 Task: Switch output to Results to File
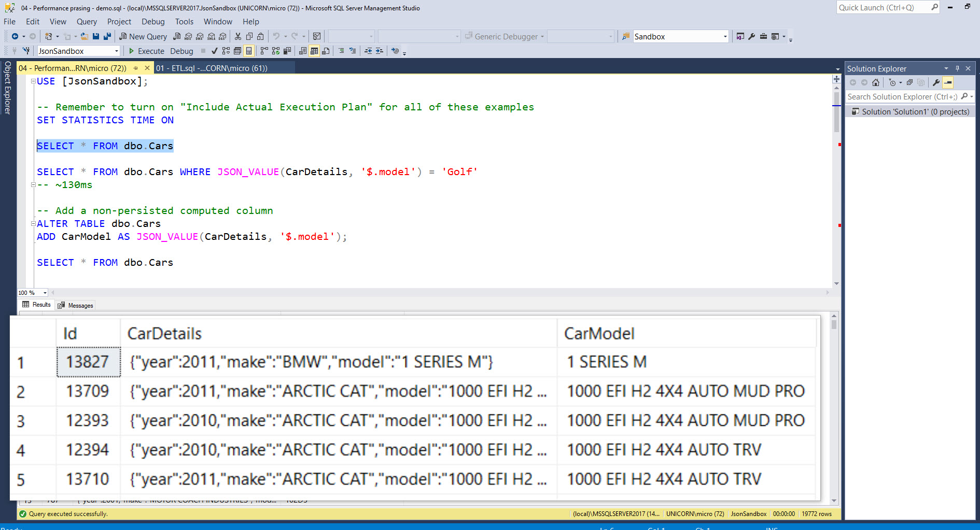326,51
